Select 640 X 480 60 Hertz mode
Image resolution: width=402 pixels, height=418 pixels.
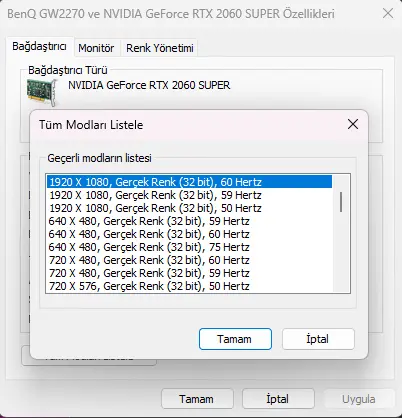point(189,234)
